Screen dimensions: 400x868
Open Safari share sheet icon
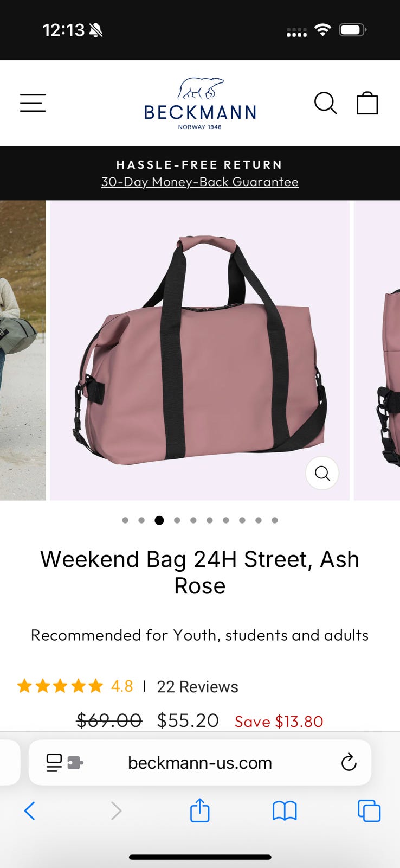199,810
